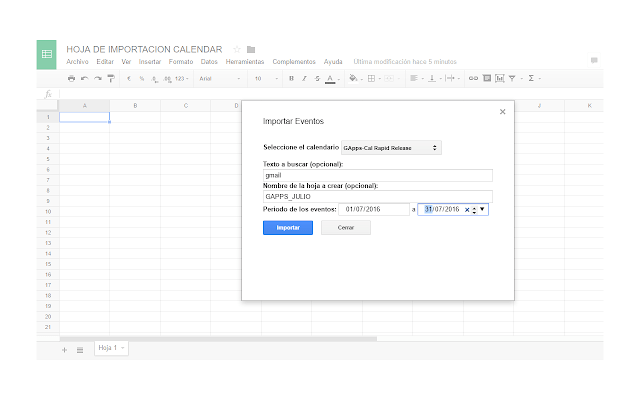Image resolution: width=640 pixels, height=400 pixels.
Task: Open the Datos menu
Action: [209, 62]
